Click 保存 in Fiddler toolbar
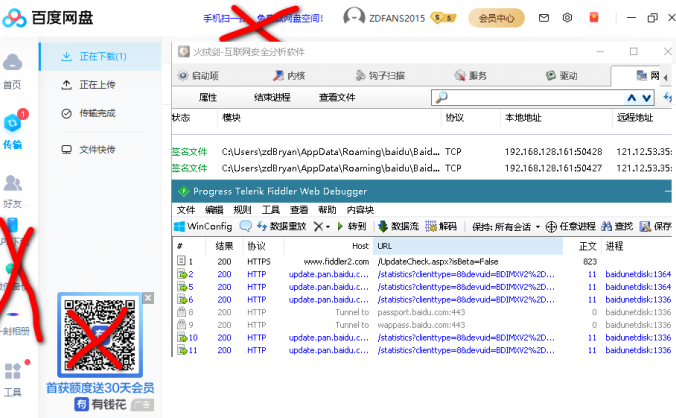676x418 pixels. click(x=656, y=226)
